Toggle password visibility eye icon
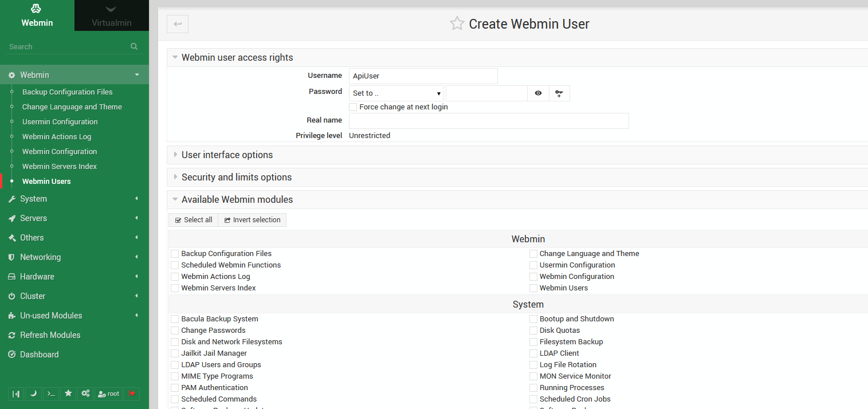The height and width of the screenshot is (409, 868). (538, 93)
